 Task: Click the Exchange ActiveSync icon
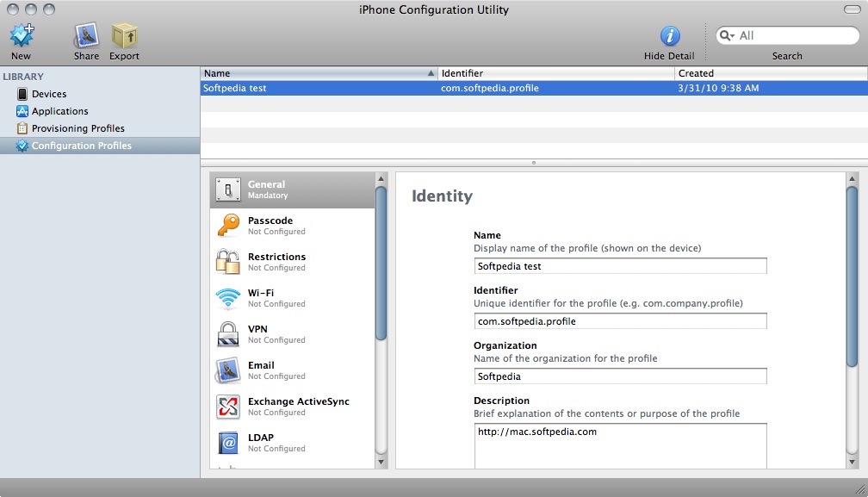(x=228, y=407)
